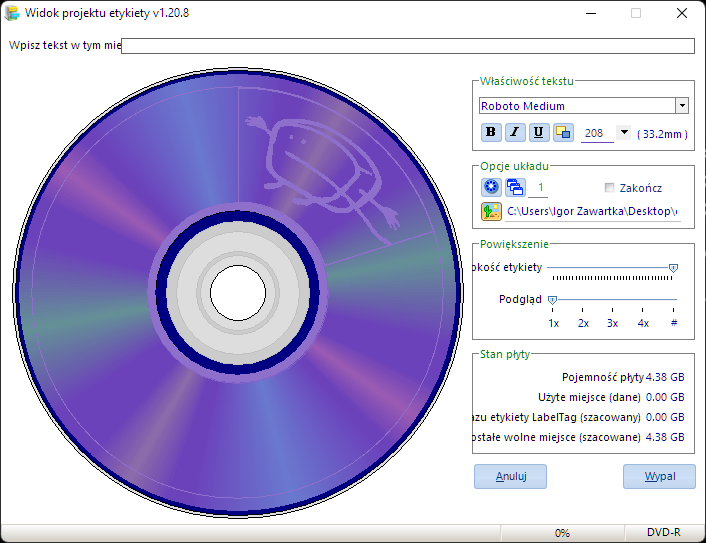Toggle italic text formatting
Viewport: 706px width, 543px height.
515,132
